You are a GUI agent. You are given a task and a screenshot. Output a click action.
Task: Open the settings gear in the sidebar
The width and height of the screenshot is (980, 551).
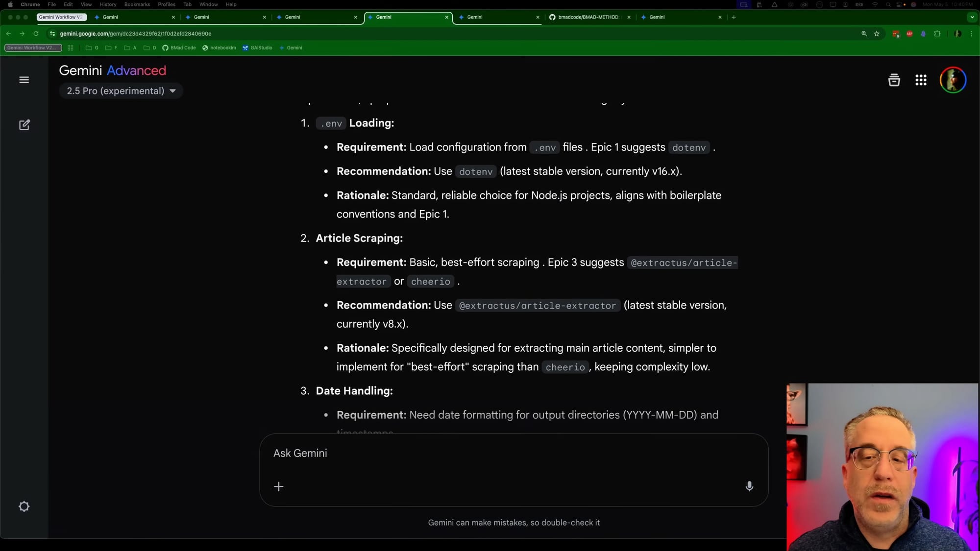click(x=24, y=506)
